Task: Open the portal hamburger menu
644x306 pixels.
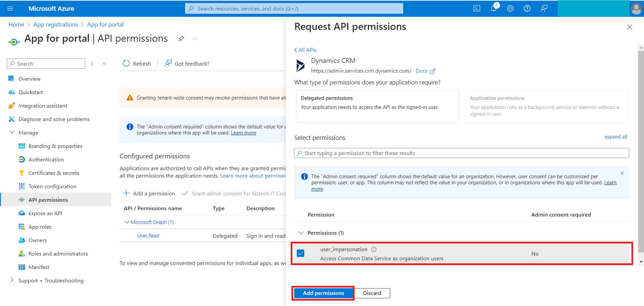Action: tap(10, 8)
